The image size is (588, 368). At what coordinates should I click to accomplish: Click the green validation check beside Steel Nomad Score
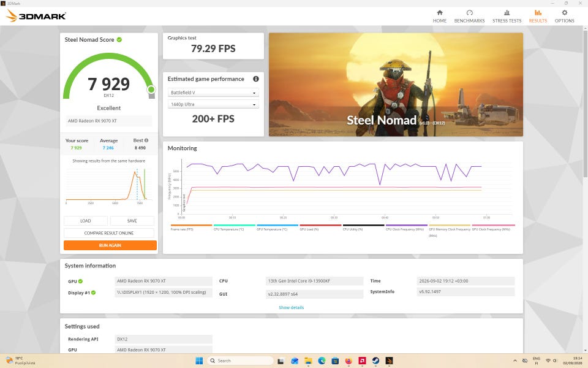(x=119, y=39)
